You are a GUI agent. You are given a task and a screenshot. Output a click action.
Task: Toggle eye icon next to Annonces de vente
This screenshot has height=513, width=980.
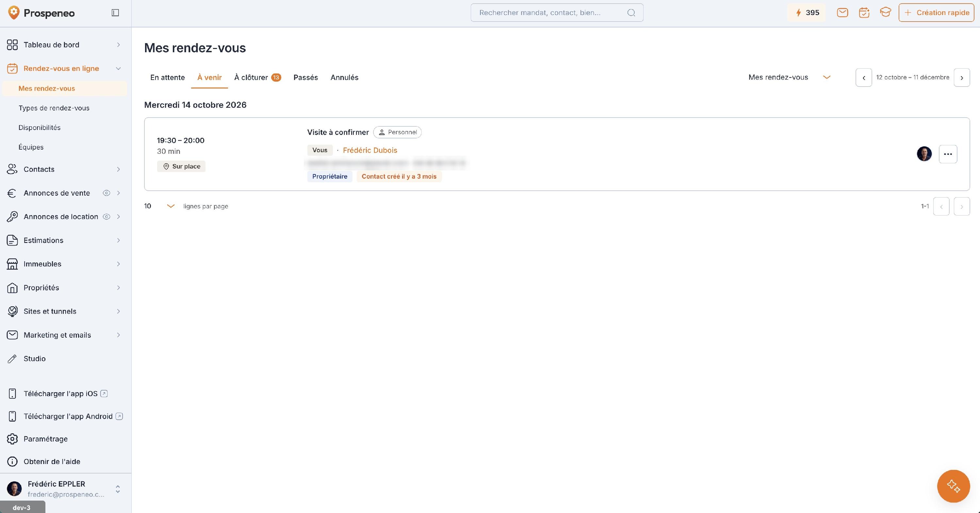[x=106, y=193]
